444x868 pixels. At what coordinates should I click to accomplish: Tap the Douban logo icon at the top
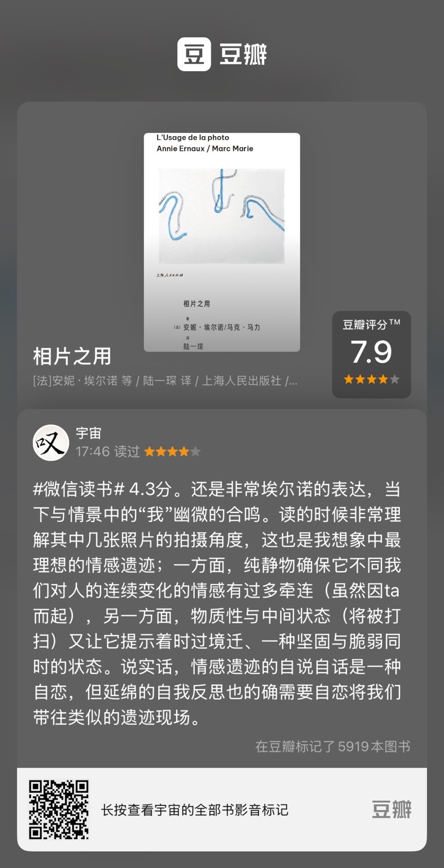pyautogui.click(x=194, y=54)
